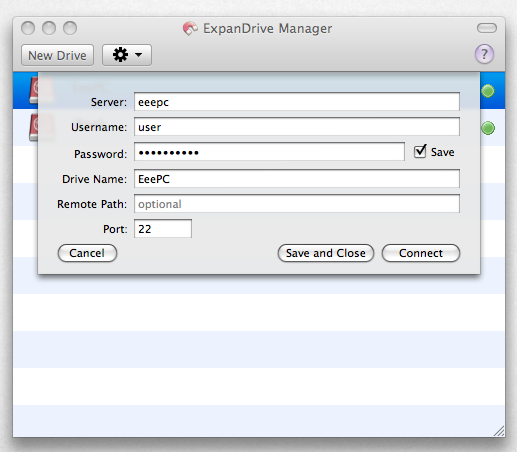
Task: Cancel the drive settings sheet
Action: [x=87, y=253]
